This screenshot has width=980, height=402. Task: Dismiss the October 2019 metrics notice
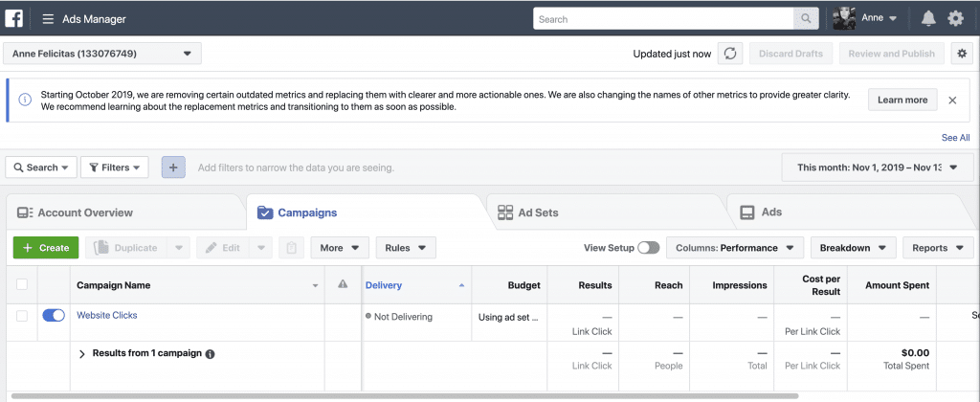[952, 100]
